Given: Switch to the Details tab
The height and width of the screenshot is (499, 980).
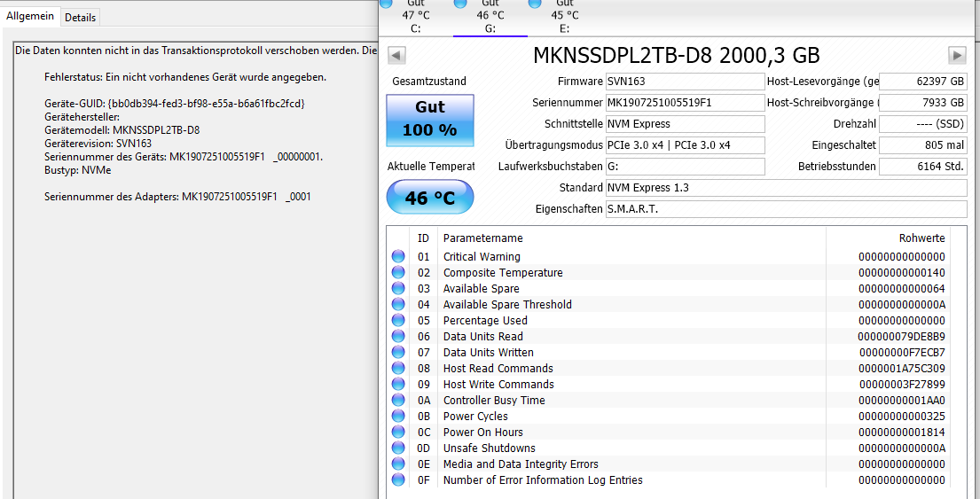Looking at the screenshot, I should coord(80,18).
